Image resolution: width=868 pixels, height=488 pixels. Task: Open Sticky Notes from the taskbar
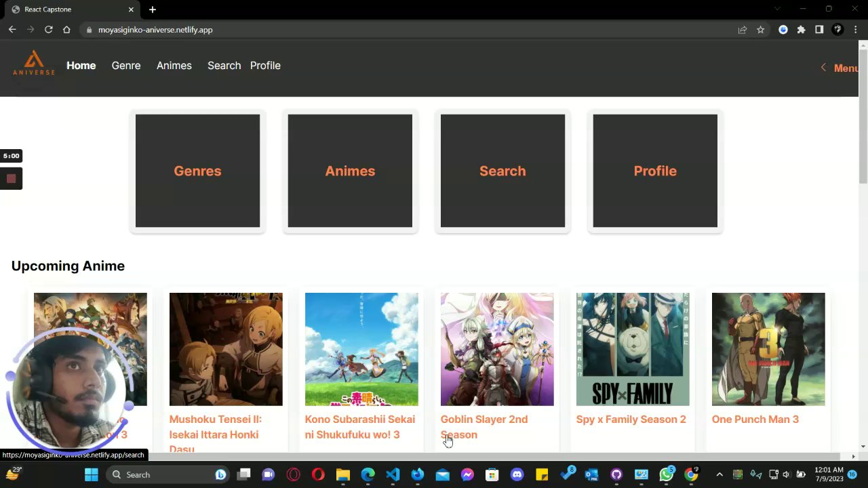tap(542, 474)
